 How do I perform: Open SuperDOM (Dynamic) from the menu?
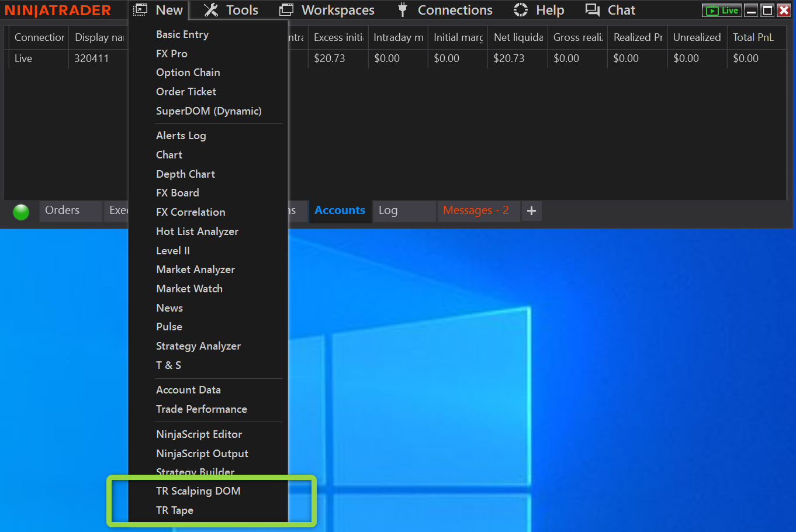[x=209, y=111]
